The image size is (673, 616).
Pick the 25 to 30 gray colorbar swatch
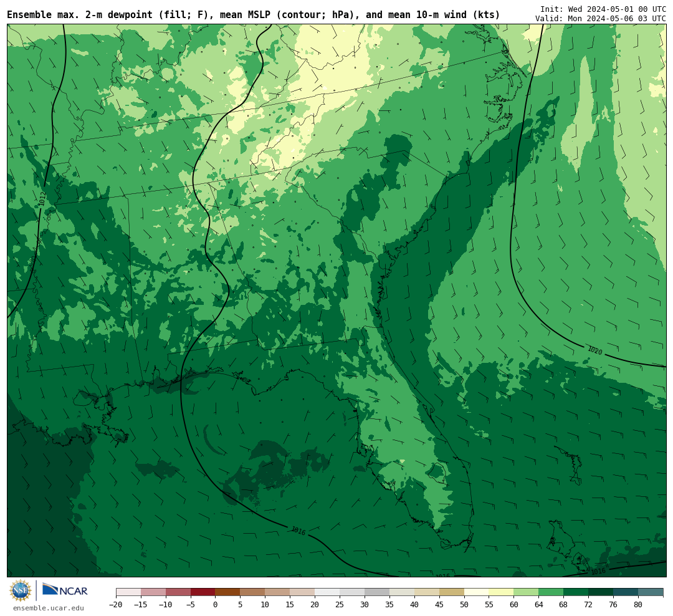click(352, 592)
